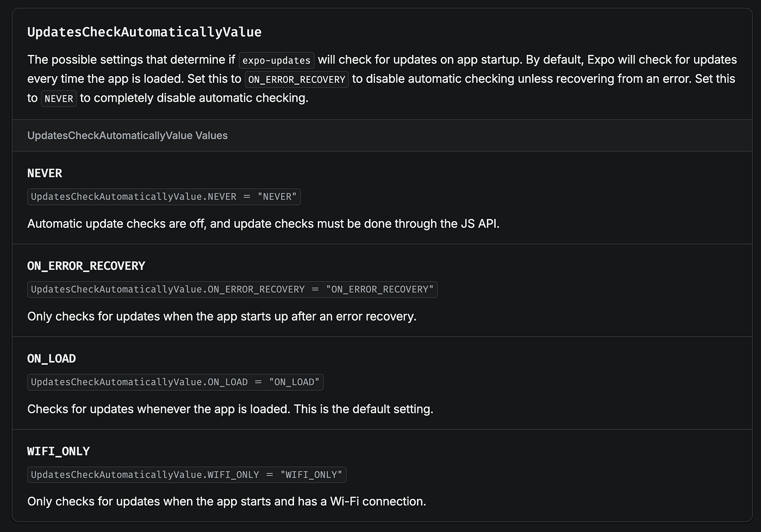Click the "WIFI_ONLY" string literal value

point(311,475)
